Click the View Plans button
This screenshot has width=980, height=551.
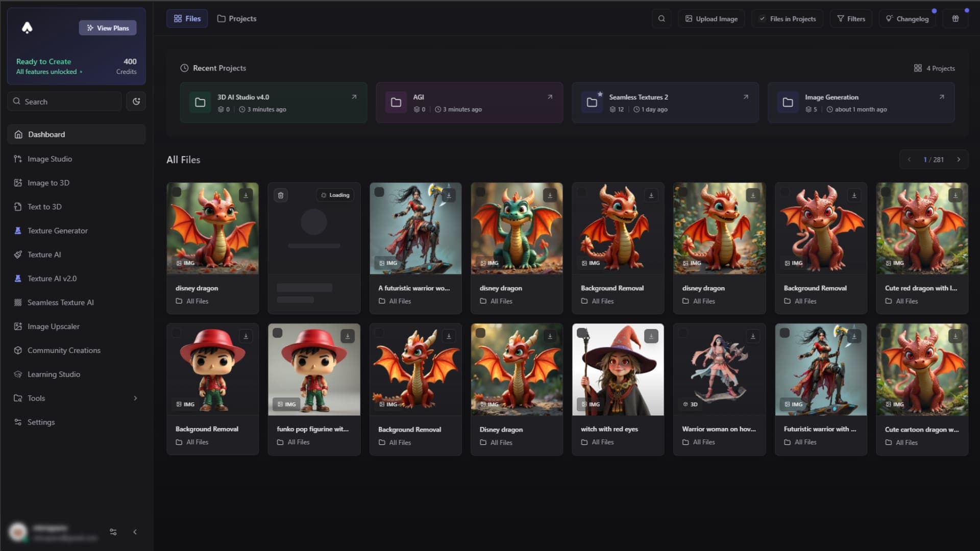coord(108,28)
